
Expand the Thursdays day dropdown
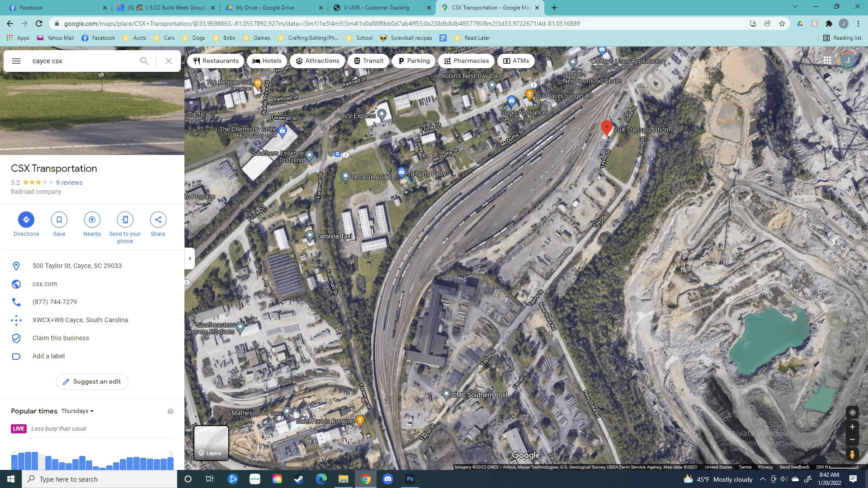point(77,411)
